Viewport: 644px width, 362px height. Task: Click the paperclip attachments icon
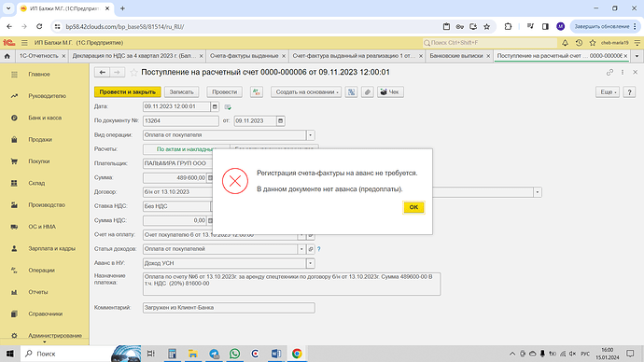368,92
